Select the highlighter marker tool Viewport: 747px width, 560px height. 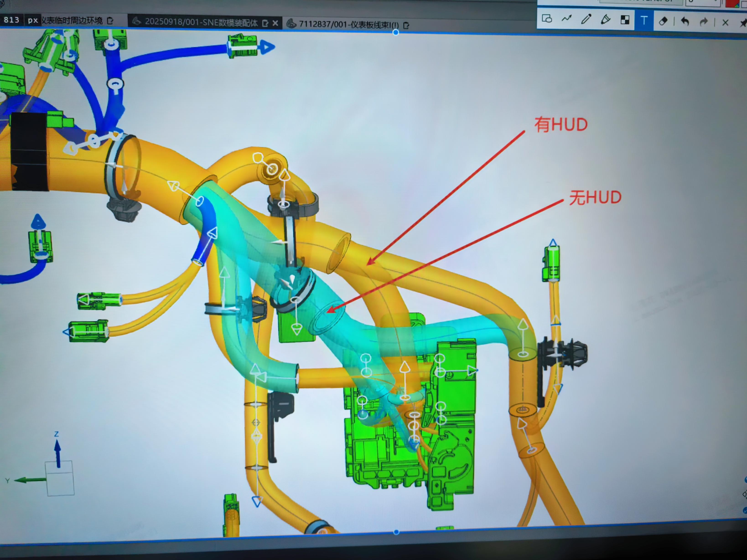coord(605,20)
